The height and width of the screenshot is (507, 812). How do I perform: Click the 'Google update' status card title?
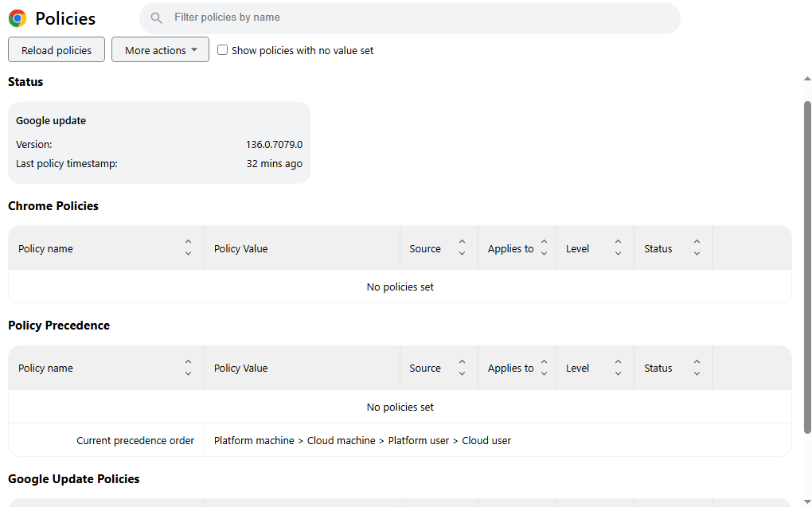point(51,121)
